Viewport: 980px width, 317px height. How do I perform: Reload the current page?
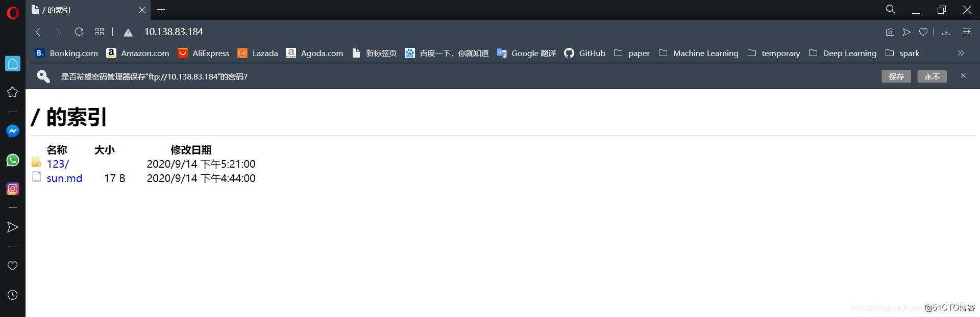[x=79, y=32]
